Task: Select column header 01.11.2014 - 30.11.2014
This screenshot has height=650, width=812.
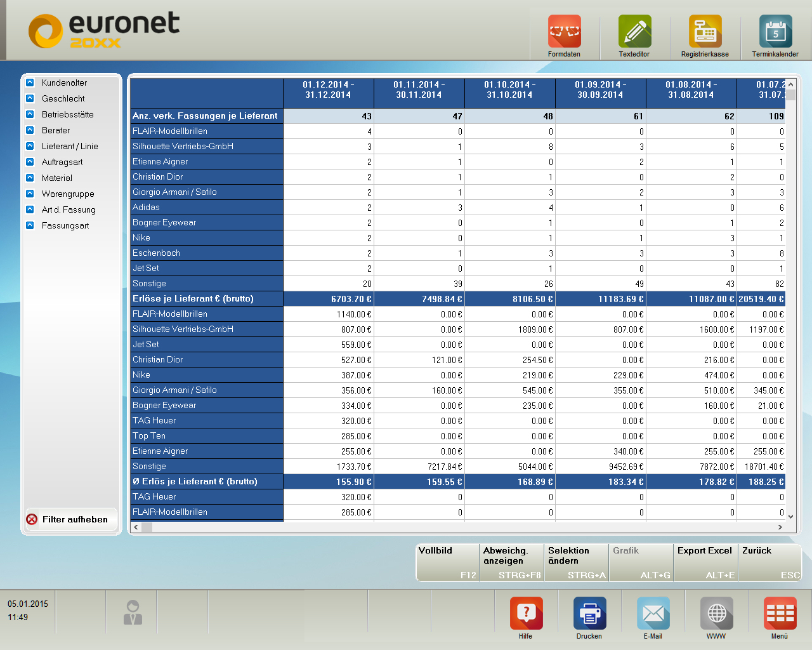Action: [419, 93]
